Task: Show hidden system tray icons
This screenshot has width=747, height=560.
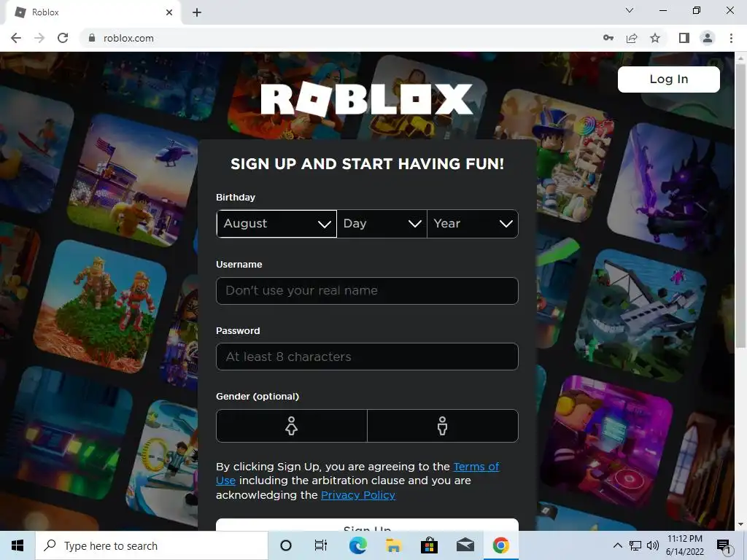Action: click(x=617, y=545)
